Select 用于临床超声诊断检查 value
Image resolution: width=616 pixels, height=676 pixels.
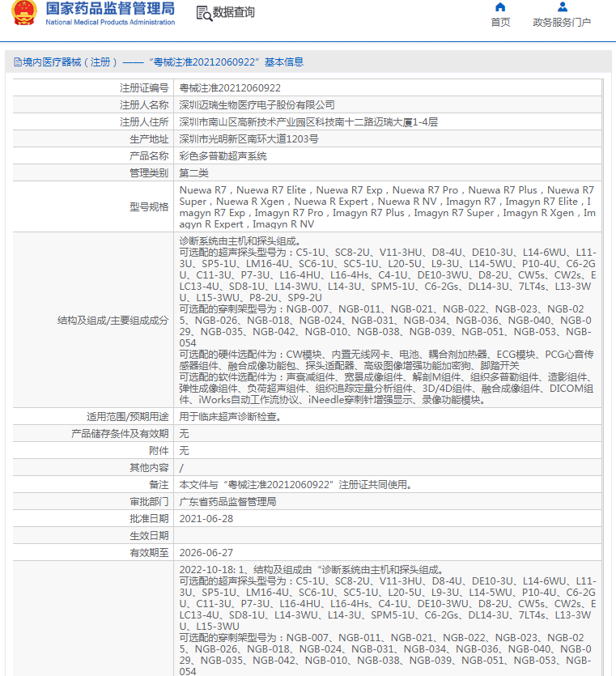[x=231, y=416]
